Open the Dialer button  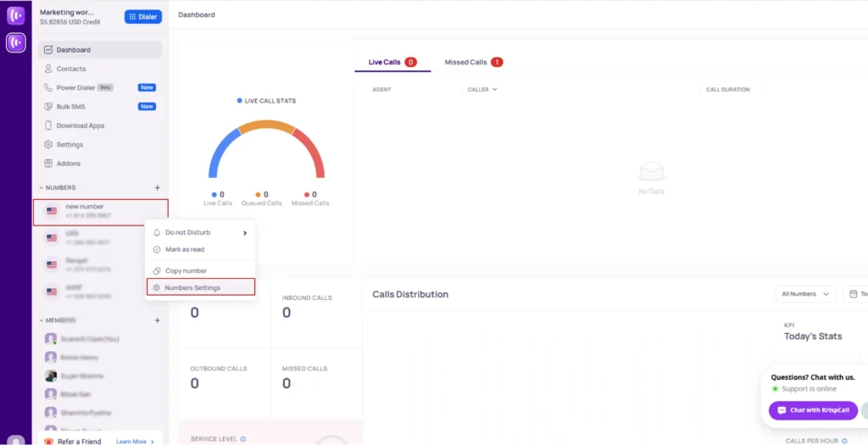coord(142,17)
